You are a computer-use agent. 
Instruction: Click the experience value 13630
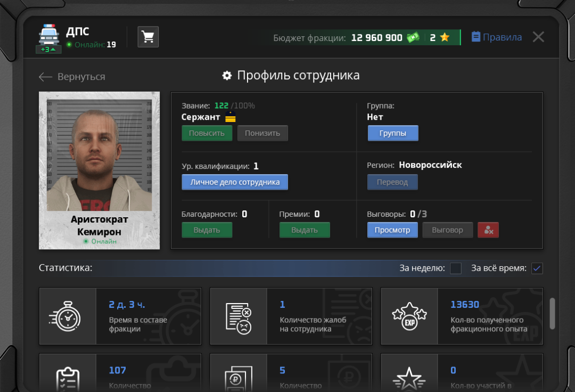465,304
